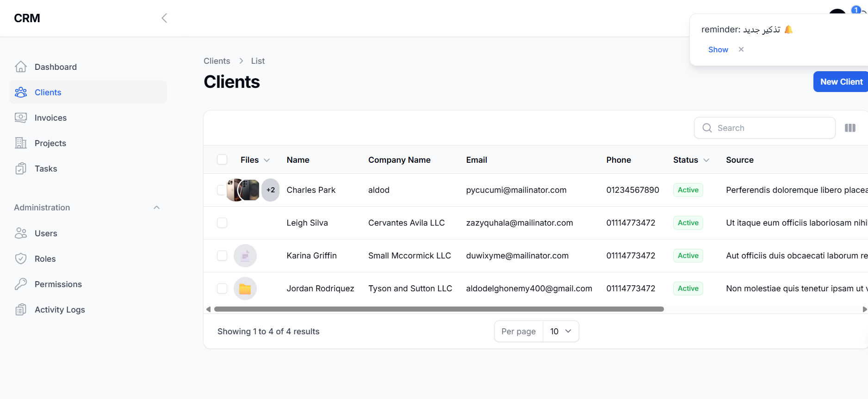Click the +2 more files badge for Charles Park
This screenshot has width=868, height=399.
pos(271,190)
